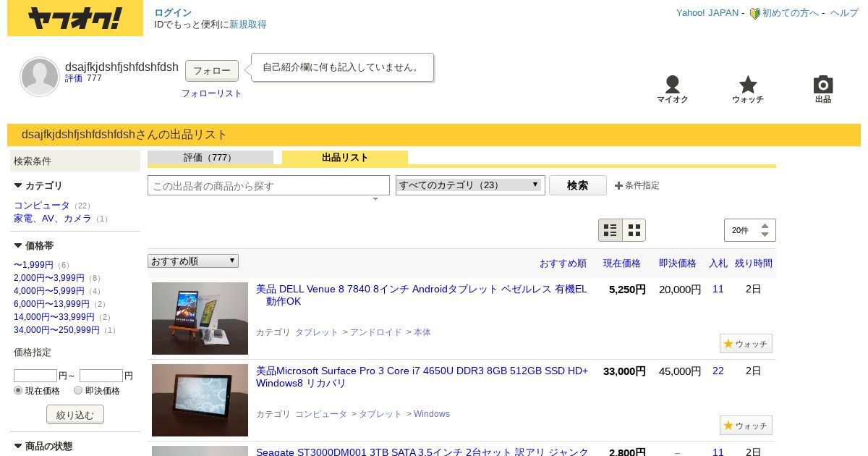Collapse the 商品の状態 filter section
The height and width of the screenshot is (456, 868).
pos(18,447)
